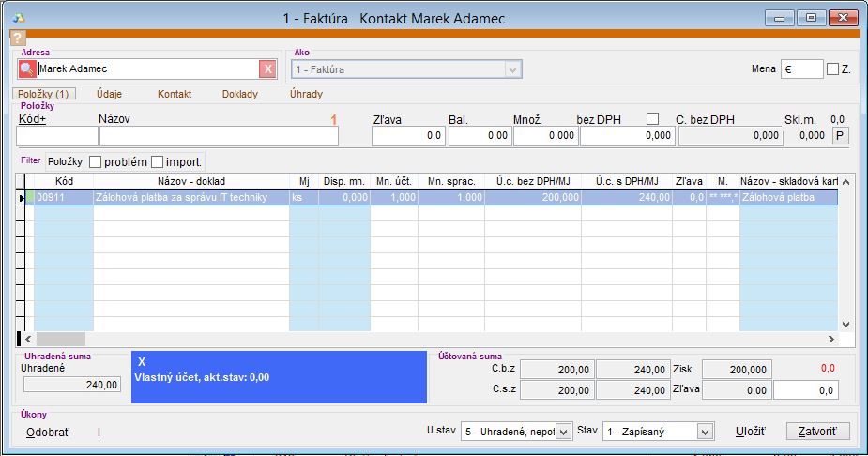Close the blue info panel X
Viewport: 868px width, 456px height.
(142, 362)
